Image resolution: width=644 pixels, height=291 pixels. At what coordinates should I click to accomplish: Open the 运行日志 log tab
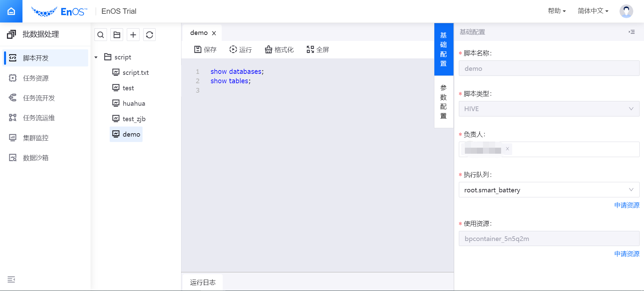203,282
